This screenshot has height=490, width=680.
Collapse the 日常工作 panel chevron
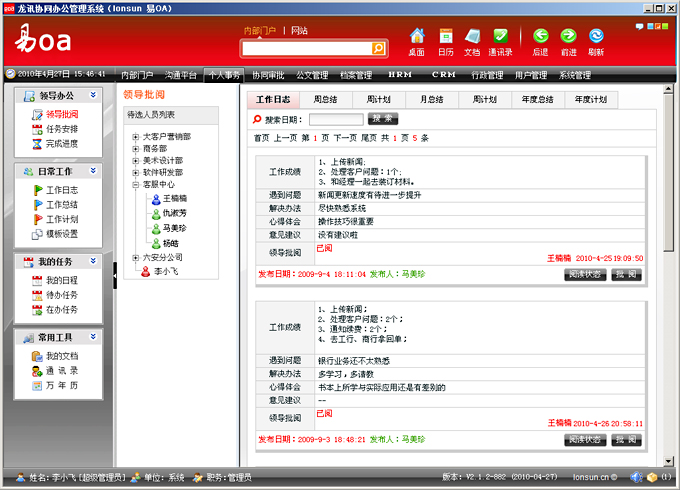(93, 171)
